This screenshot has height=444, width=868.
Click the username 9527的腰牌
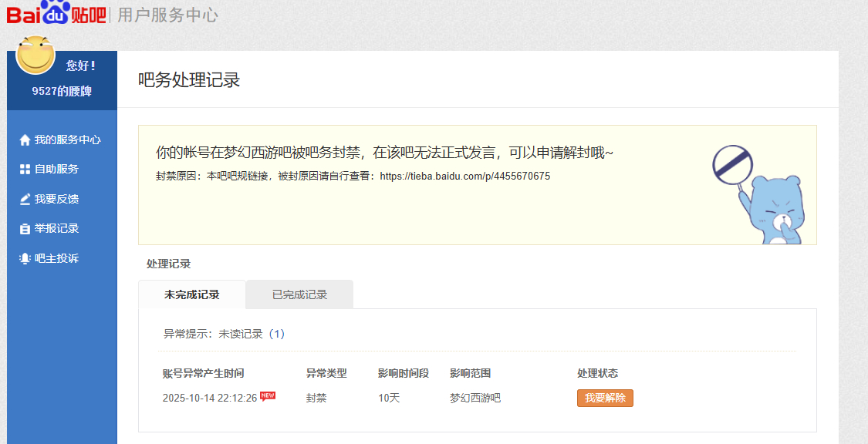62,91
